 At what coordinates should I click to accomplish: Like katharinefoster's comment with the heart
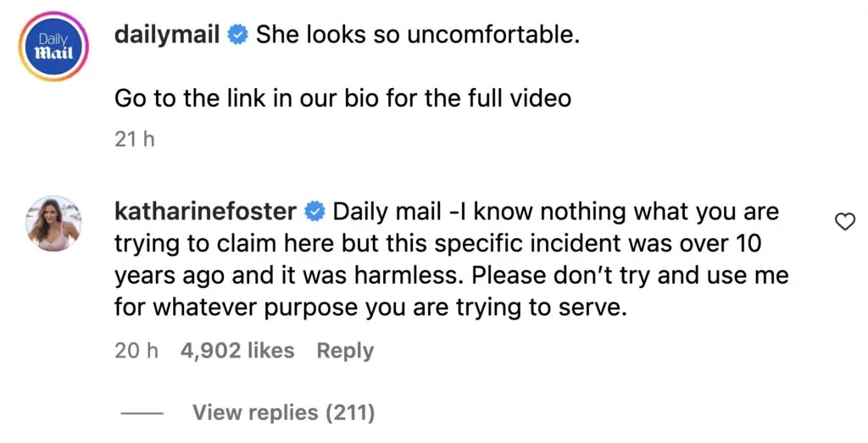[844, 222]
